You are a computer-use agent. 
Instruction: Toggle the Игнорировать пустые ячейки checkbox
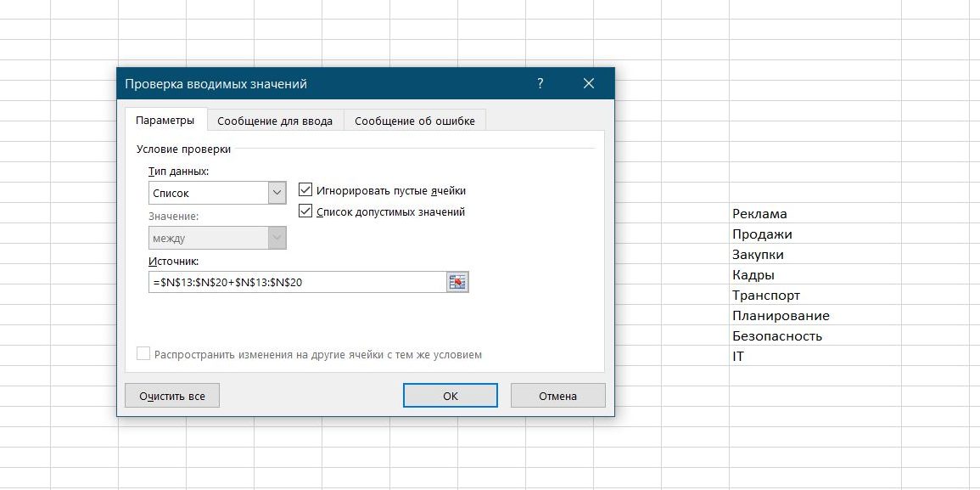[306, 190]
